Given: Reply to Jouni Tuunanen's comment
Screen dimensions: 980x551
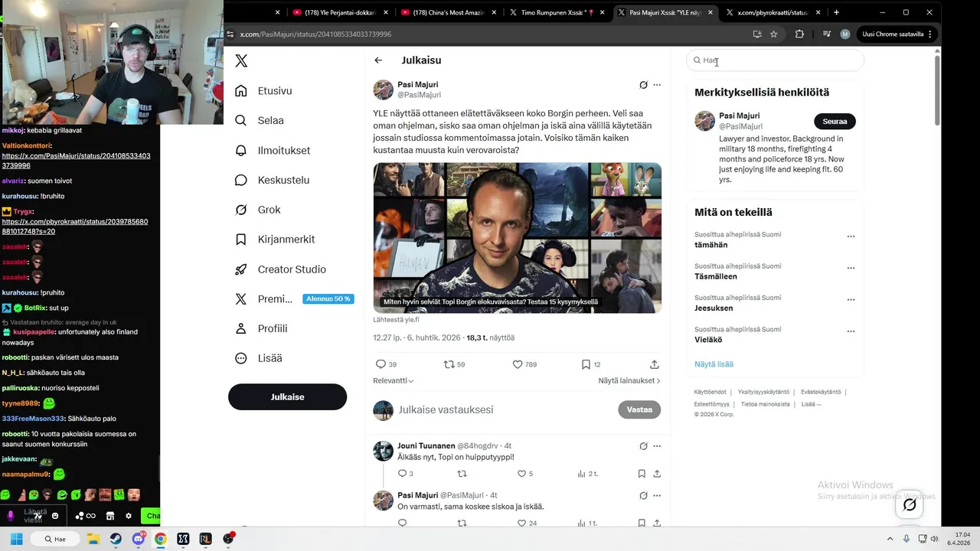Looking at the screenshot, I should point(402,474).
